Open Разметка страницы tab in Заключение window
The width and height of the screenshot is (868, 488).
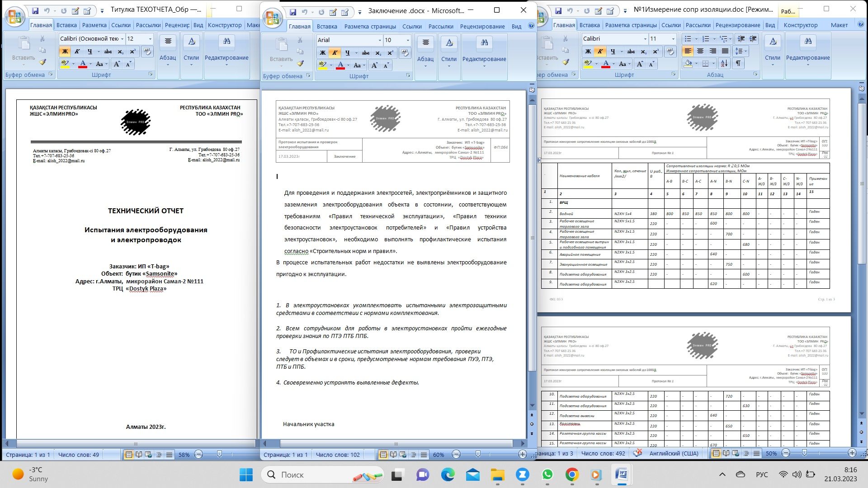(370, 26)
